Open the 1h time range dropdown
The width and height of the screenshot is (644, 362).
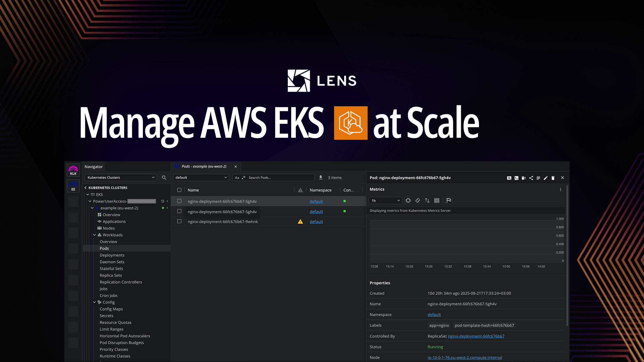click(385, 200)
